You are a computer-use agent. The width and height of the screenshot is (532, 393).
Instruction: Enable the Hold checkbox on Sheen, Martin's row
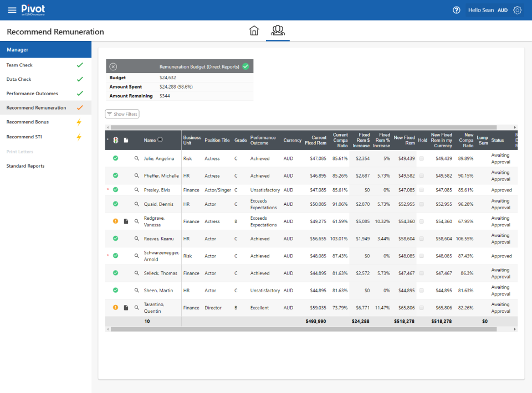pyautogui.click(x=423, y=290)
